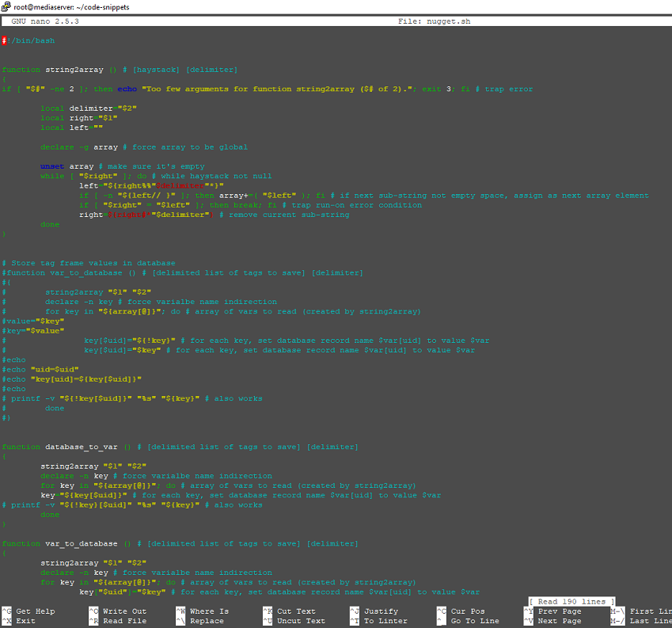The width and height of the screenshot is (672, 628).
Task: Click the ^T To Linter shortcut
Action: pyautogui.click(x=378, y=621)
